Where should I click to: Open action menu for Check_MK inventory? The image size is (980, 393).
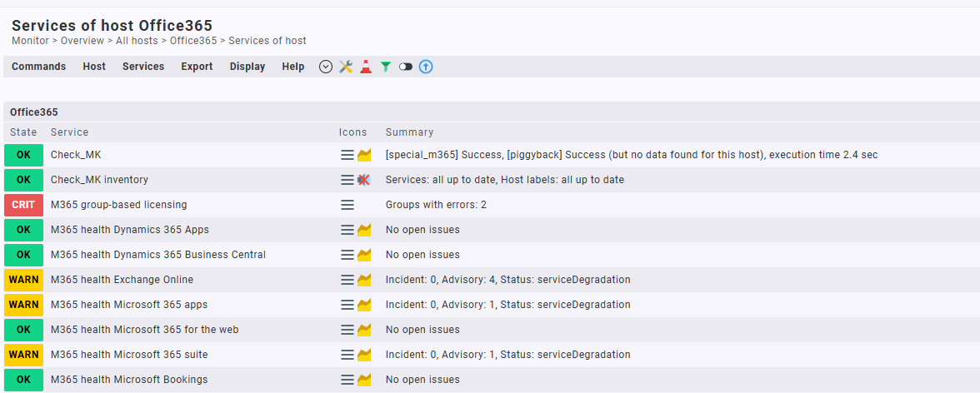tap(347, 180)
